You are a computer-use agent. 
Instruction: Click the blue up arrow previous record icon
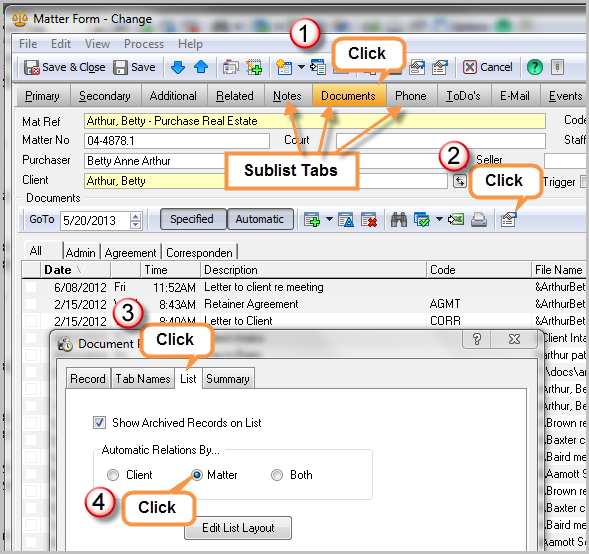coord(201,67)
